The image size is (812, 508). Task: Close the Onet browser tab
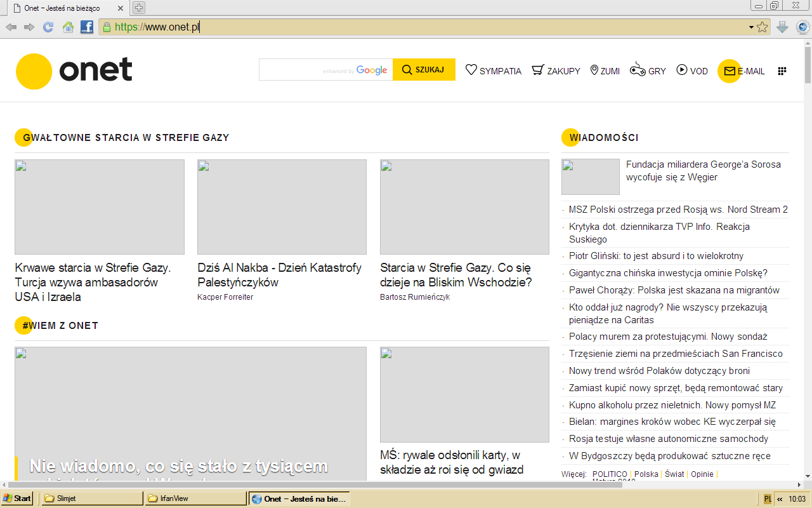point(121,8)
